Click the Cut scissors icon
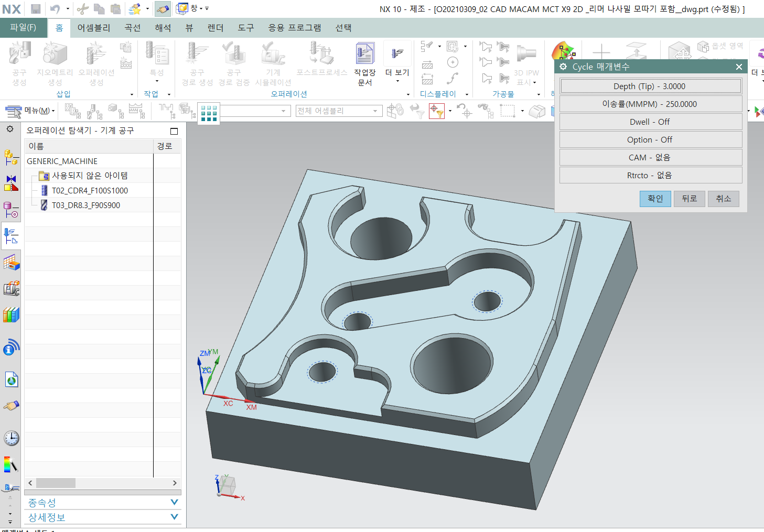The width and height of the screenshot is (764, 532). coord(82,9)
